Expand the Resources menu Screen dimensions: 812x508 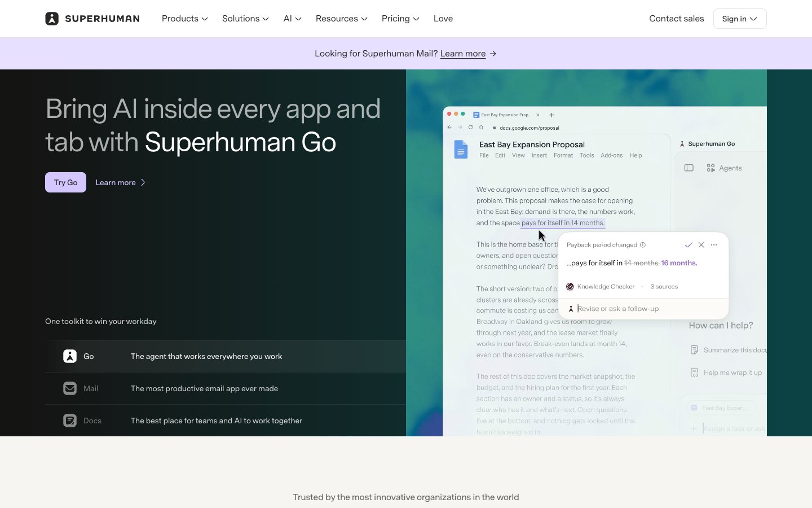(341, 19)
